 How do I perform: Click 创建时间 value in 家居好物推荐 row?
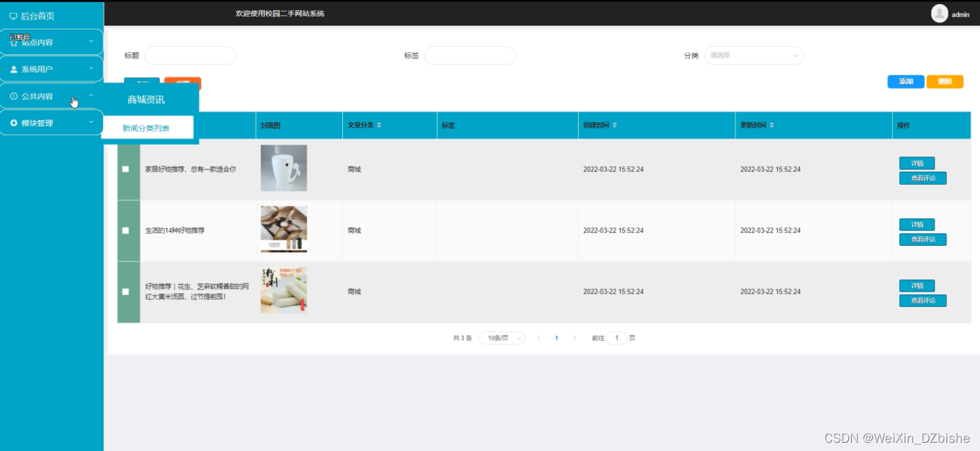coord(613,169)
